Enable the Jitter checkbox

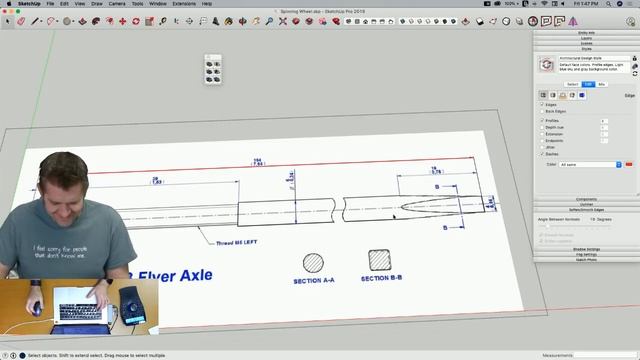pos(542,147)
